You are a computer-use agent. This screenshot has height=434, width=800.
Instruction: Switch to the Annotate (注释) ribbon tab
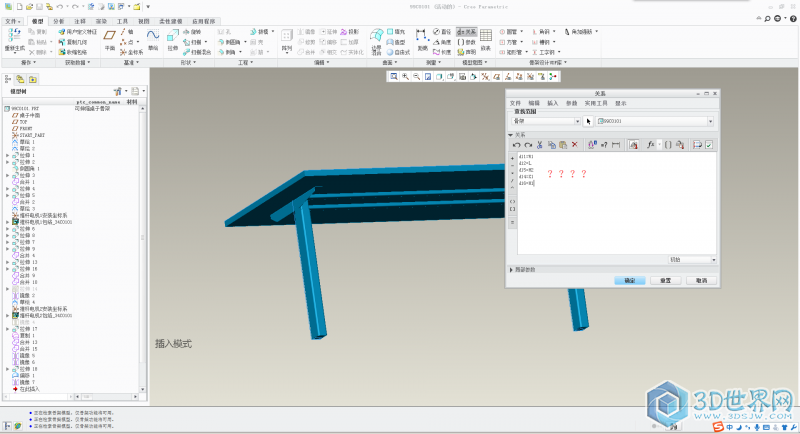(x=80, y=21)
